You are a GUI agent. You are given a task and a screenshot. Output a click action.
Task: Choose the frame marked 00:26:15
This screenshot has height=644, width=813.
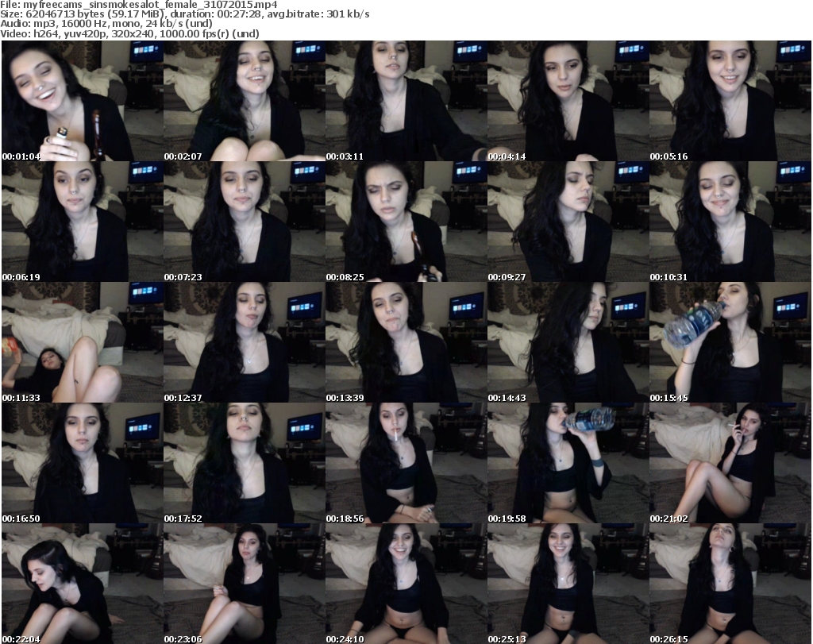[730, 584]
